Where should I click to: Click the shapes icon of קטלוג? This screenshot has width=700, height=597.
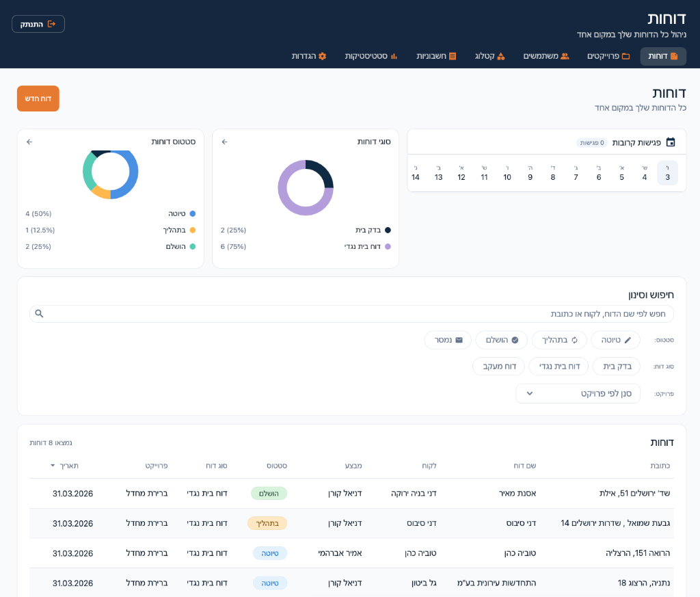[501, 56]
